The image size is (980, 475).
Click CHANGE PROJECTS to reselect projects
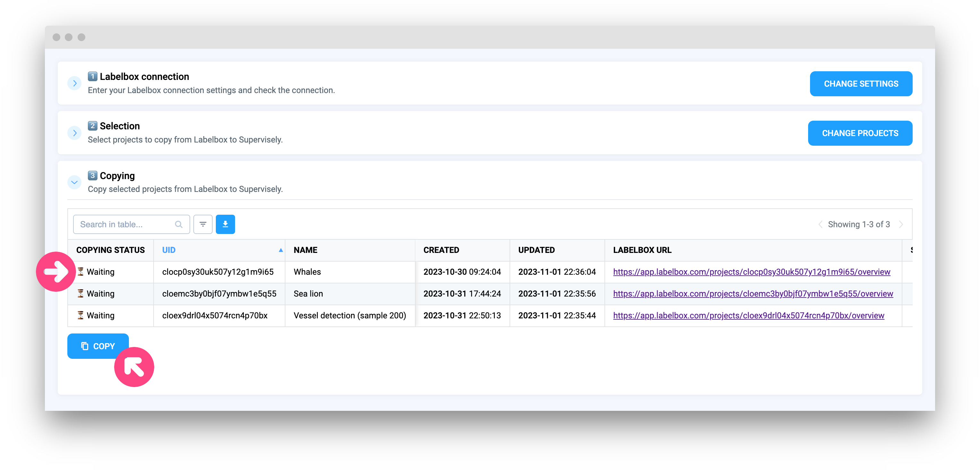[x=860, y=133]
